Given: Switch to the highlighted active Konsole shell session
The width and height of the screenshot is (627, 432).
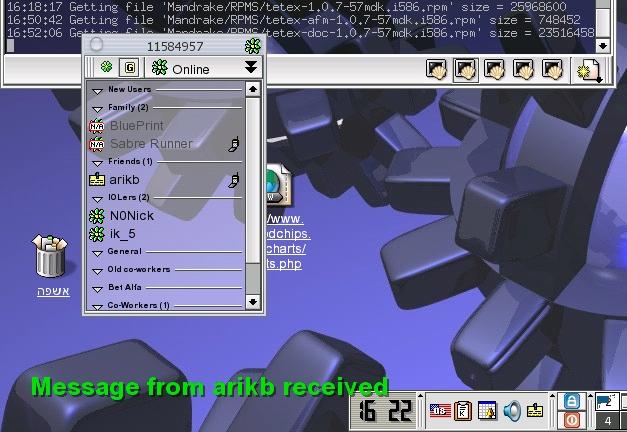Looking at the screenshot, I should (465, 70).
